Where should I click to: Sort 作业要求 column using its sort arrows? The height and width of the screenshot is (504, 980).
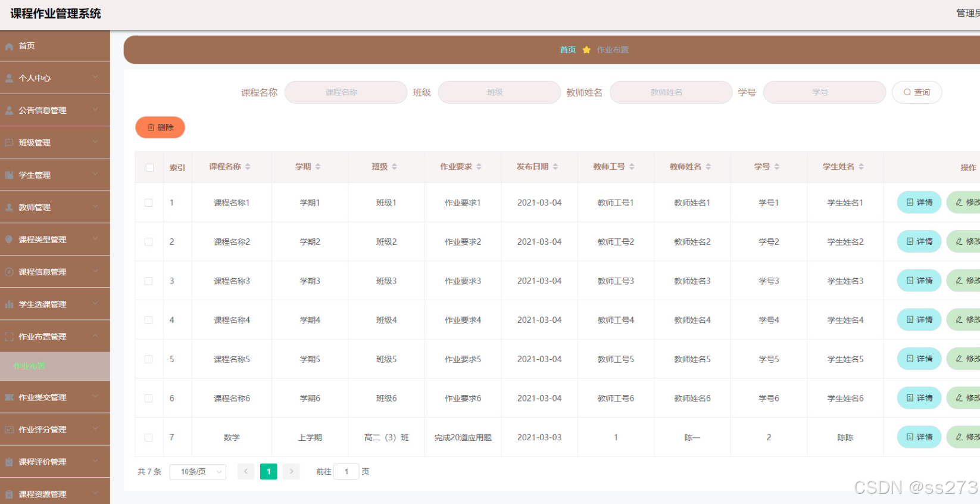click(x=479, y=167)
